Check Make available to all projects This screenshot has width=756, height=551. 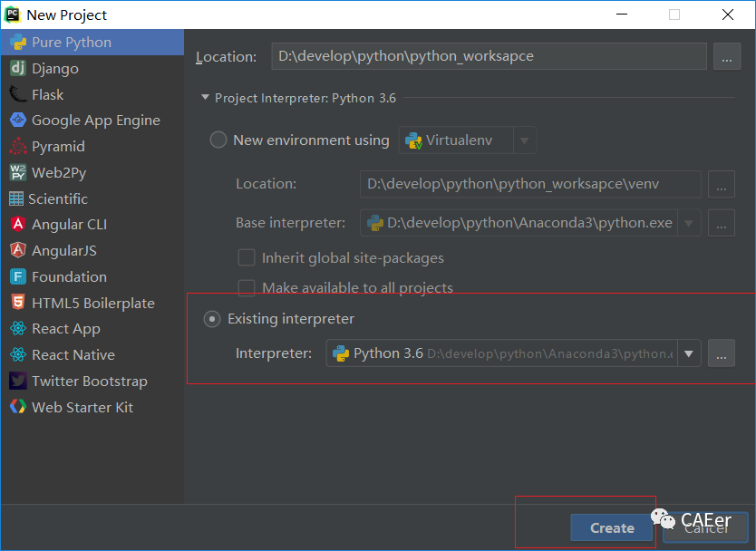pos(247,288)
